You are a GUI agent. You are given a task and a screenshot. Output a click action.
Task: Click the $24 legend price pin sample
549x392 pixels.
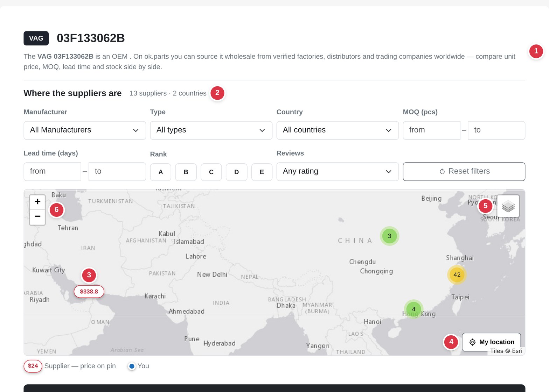(33, 366)
